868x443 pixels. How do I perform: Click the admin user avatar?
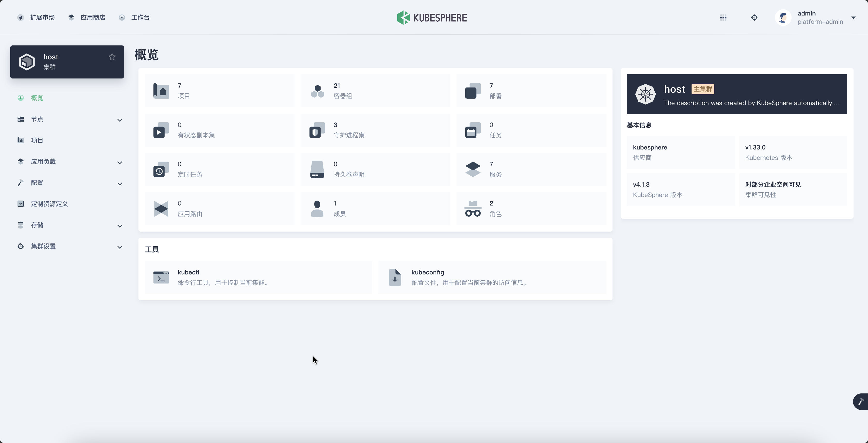pyautogui.click(x=783, y=18)
